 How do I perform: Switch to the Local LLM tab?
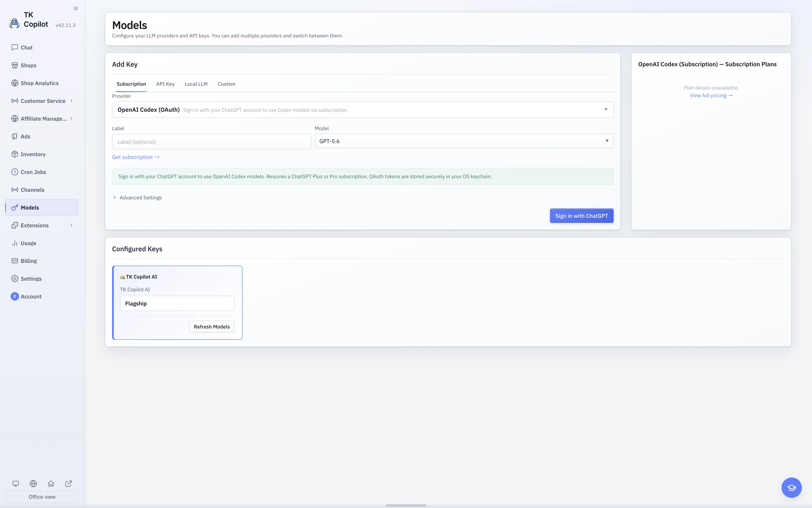tap(196, 84)
